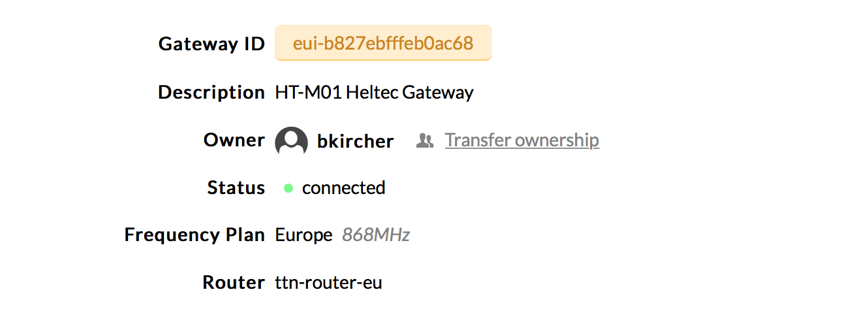Click the bkircher owner avatar icon
The height and width of the screenshot is (311, 868).
point(291,141)
